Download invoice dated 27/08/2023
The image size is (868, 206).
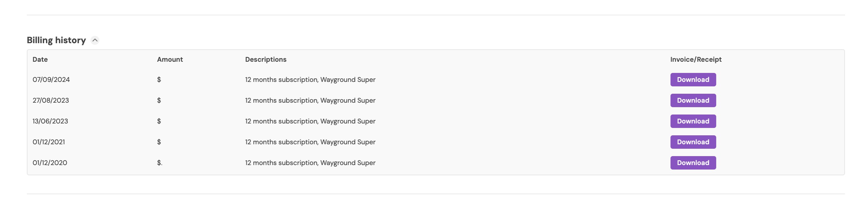693,100
